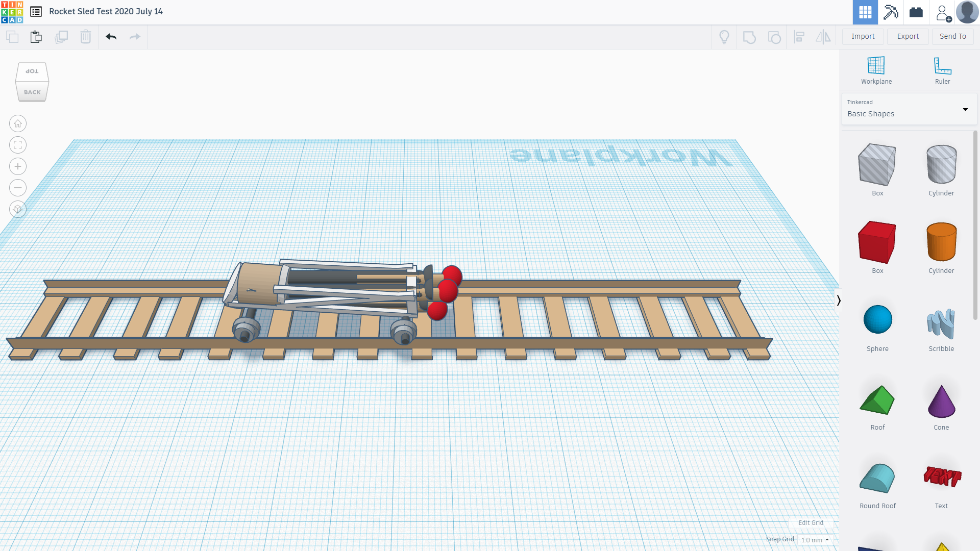Click the Fit all in view button

pyautogui.click(x=18, y=145)
